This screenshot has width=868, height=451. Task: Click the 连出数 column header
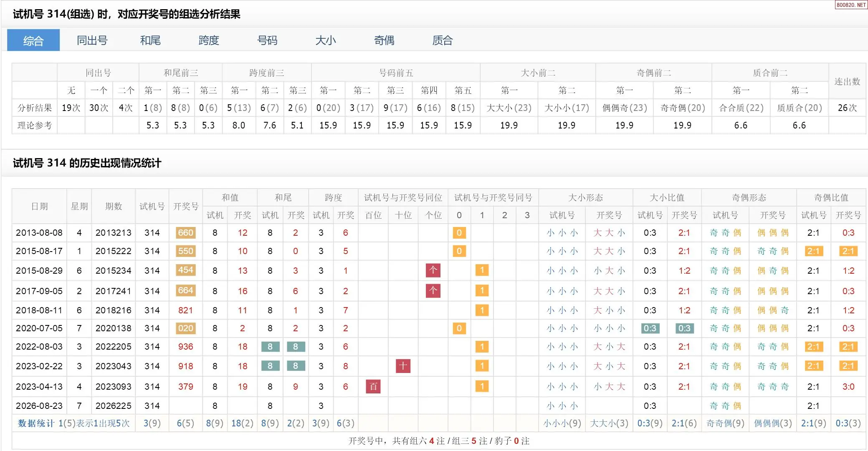847,82
